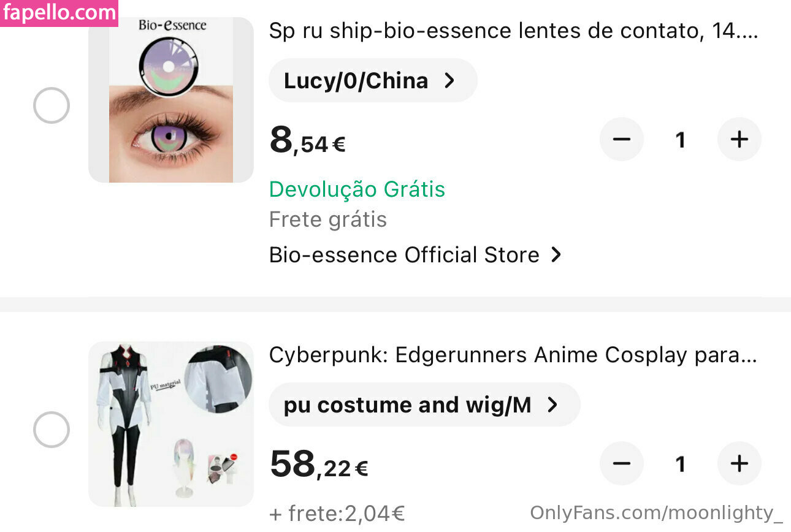The image size is (791, 532).
Task: Open the Sp ru ship-bio-essence lentes title
Action: (x=514, y=31)
